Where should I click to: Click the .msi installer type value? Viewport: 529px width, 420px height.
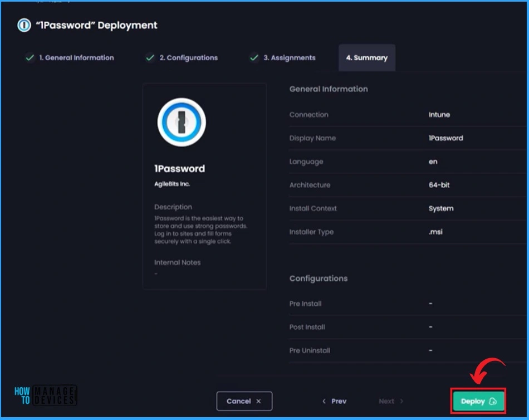(435, 232)
